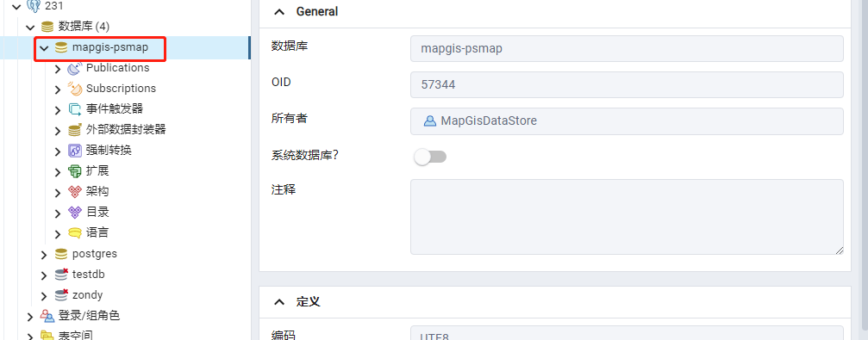Image resolution: width=868 pixels, height=340 pixels.
Task: Collapse the mapgis-psmap database tree node
Action: coord(44,48)
